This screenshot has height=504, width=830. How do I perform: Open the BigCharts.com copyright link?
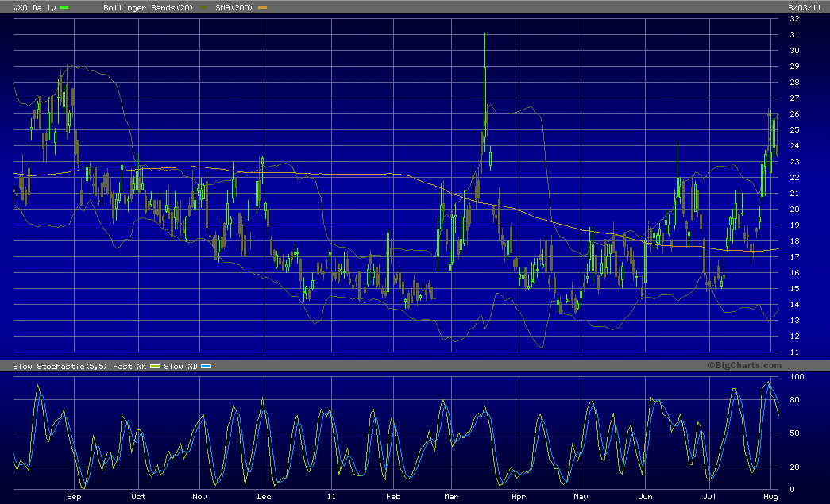point(744,365)
